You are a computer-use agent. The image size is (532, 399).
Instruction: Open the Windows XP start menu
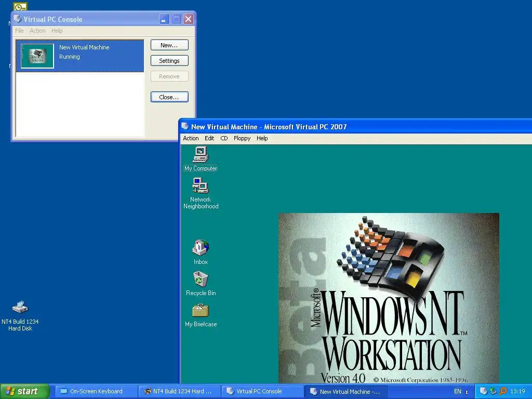(x=25, y=391)
